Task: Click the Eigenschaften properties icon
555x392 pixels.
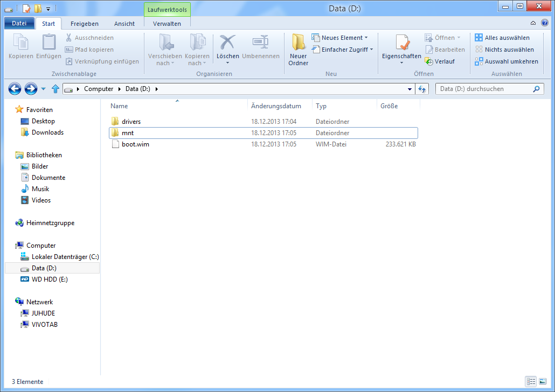Action: pyautogui.click(x=402, y=43)
